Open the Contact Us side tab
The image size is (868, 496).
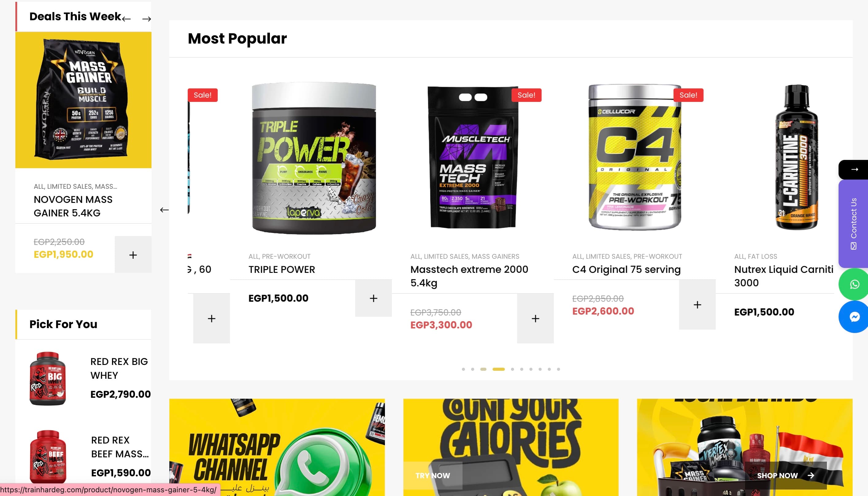[x=854, y=223]
